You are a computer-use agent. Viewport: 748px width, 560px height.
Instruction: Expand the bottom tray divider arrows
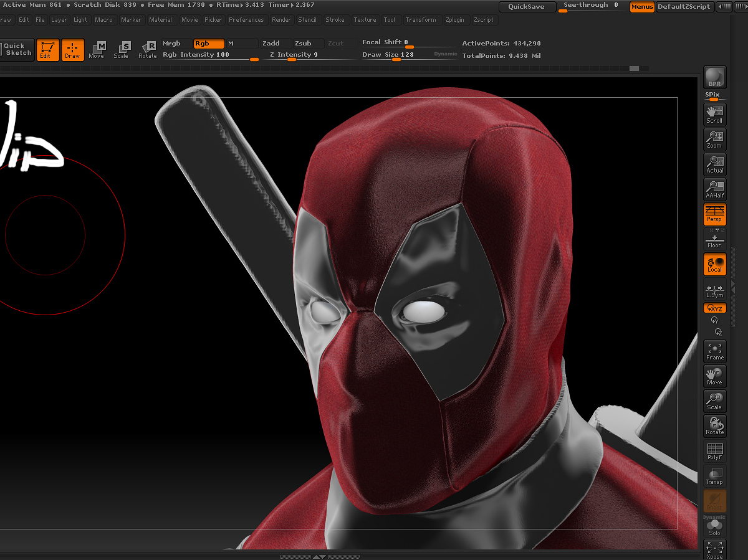pos(319,556)
